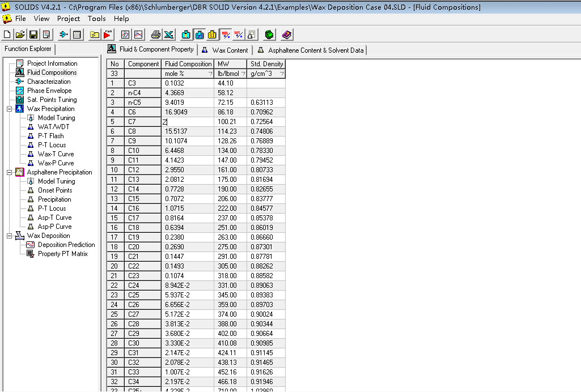
Task: Click the line chart icon beside the printer
Action: point(138,35)
